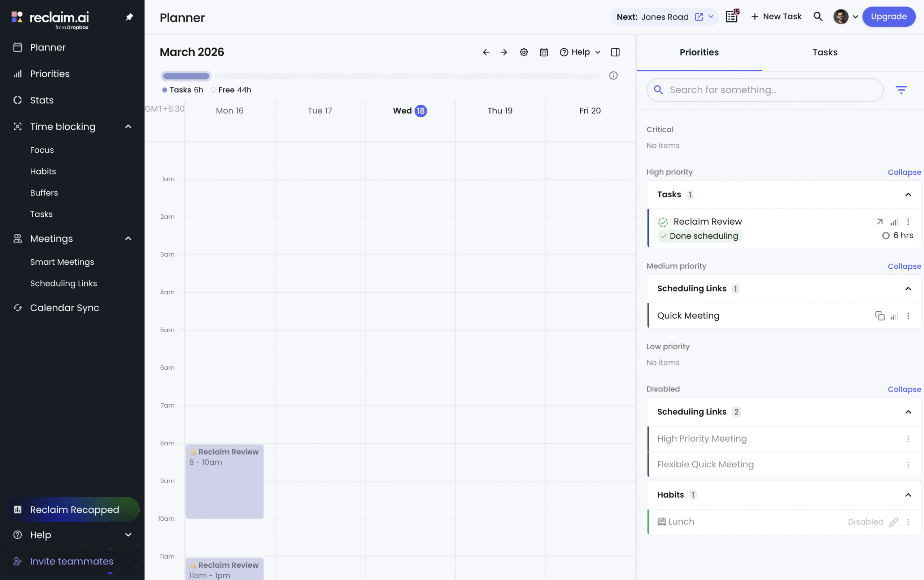Open Reclaim Review 8 - 10am event

pyautogui.click(x=224, y=481)
